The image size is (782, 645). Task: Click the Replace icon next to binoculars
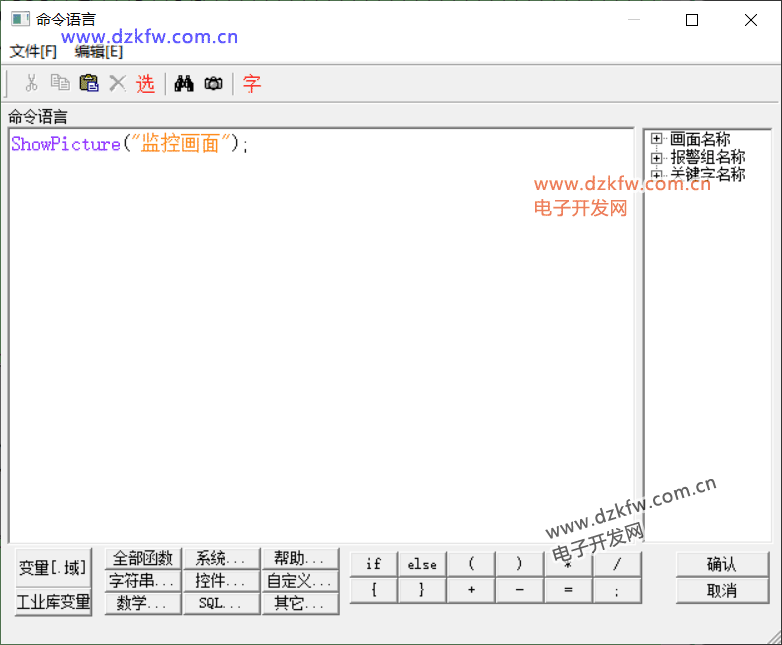213,84
